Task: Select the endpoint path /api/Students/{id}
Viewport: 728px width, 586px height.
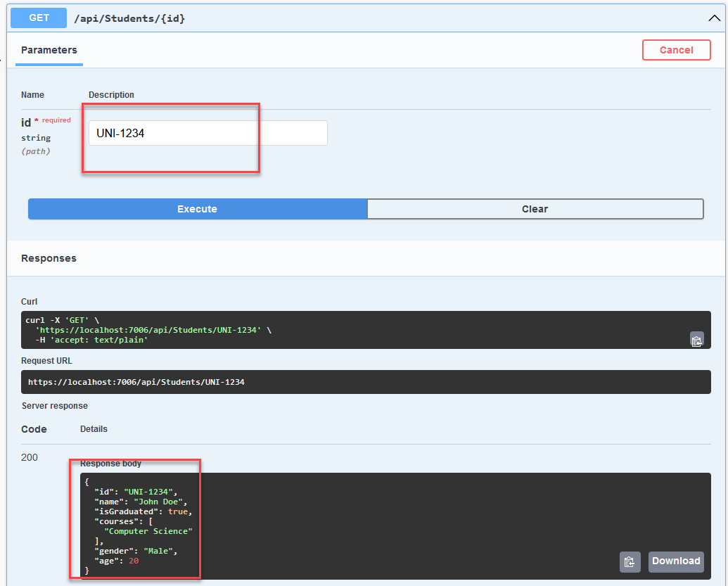Action: pos(129,18)
